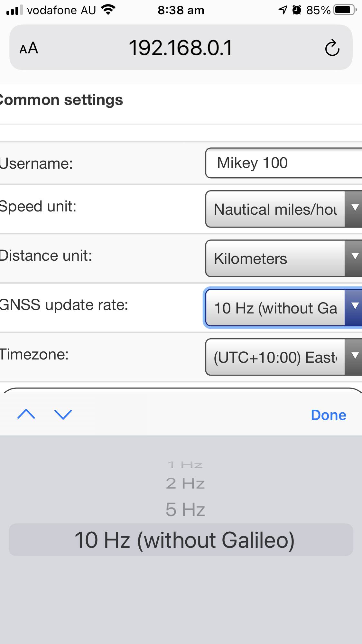The width and height of the screenshot is (362, 644).
Task: Open the AA reader text size menu
Action: (29, 48)
